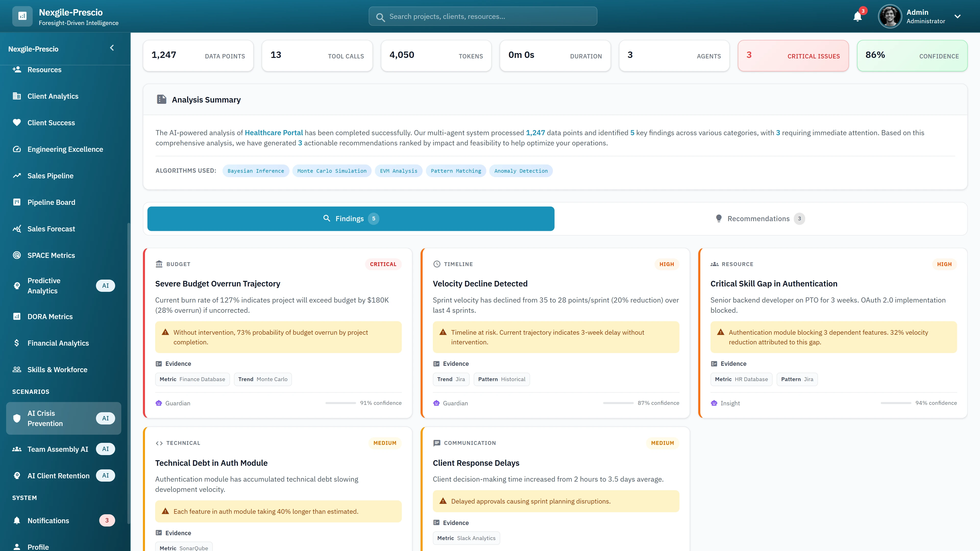Select the Sales Forecast icon
The width and height of the screenshot is (980, 551).
tap(17, 229)
